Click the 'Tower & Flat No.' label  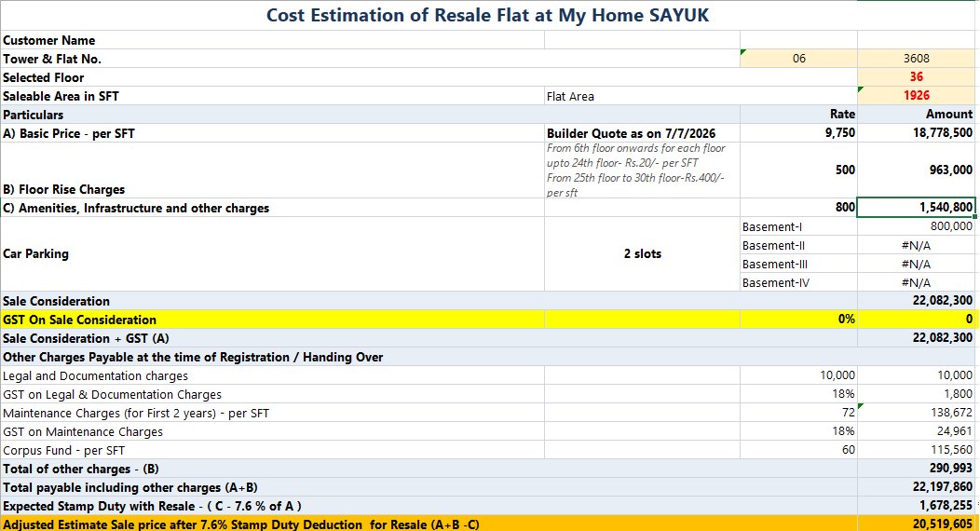click(x=52, y=59)
